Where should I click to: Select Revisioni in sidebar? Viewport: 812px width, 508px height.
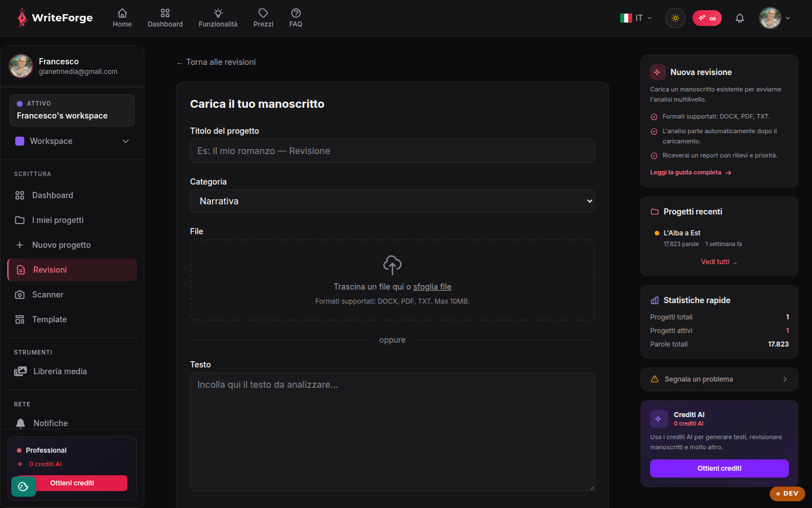click(x=72, y=270)
